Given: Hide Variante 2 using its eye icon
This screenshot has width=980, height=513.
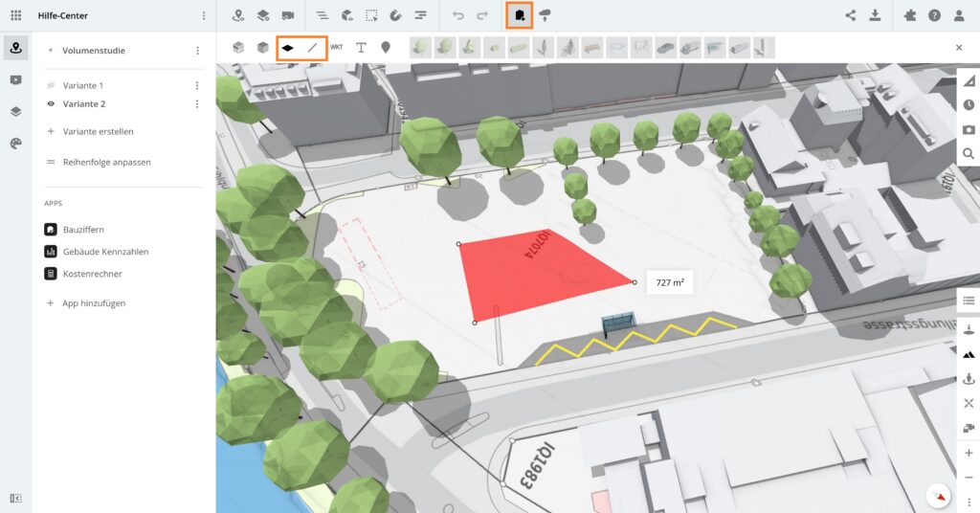Looking at the screenshot, I should point(51,103).
